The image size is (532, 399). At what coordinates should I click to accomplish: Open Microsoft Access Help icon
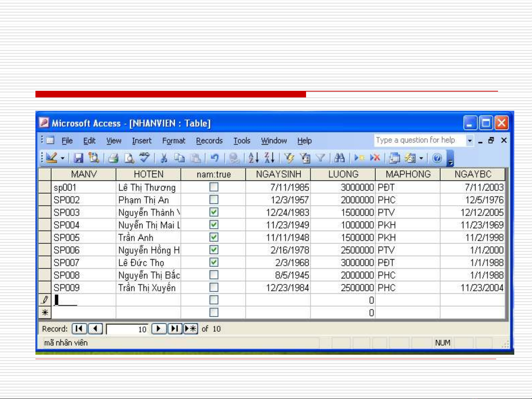437,158
